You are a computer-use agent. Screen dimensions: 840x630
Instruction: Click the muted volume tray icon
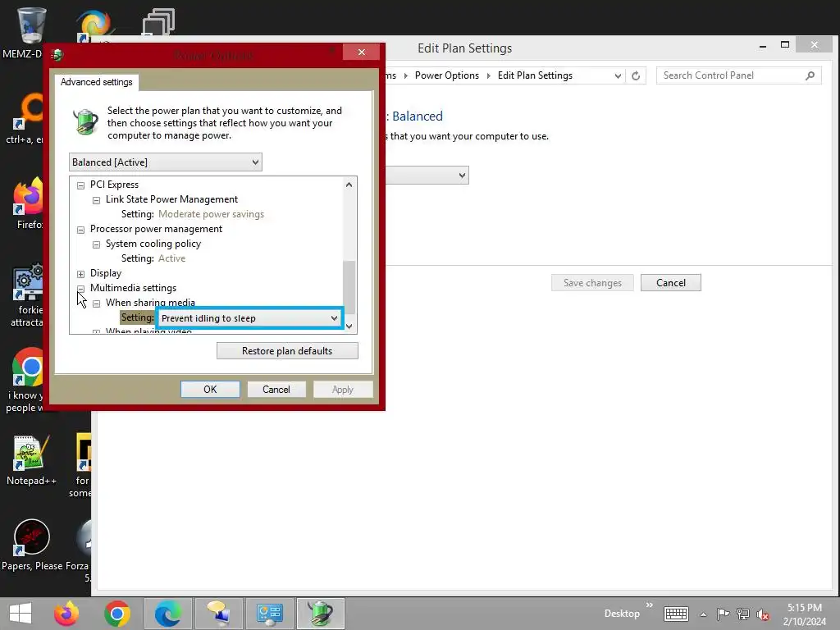tap(763, 614)
